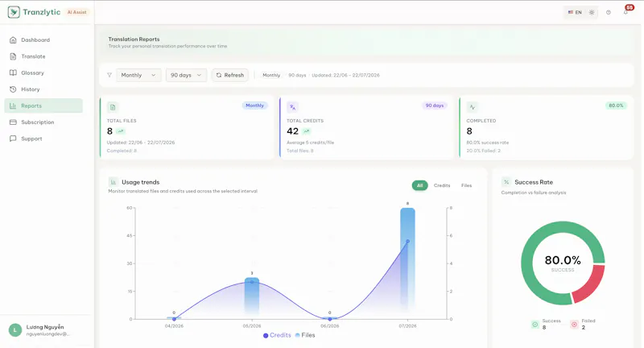Switch Usage trends to Credits
This screenshot has width=644, height=348.
point(442,186)
